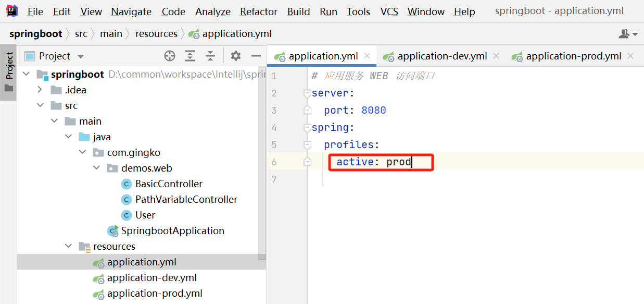The height and width of the screenshot is (304, 644).
Task: Open Project panel settings gear icon
Action: 236,56
